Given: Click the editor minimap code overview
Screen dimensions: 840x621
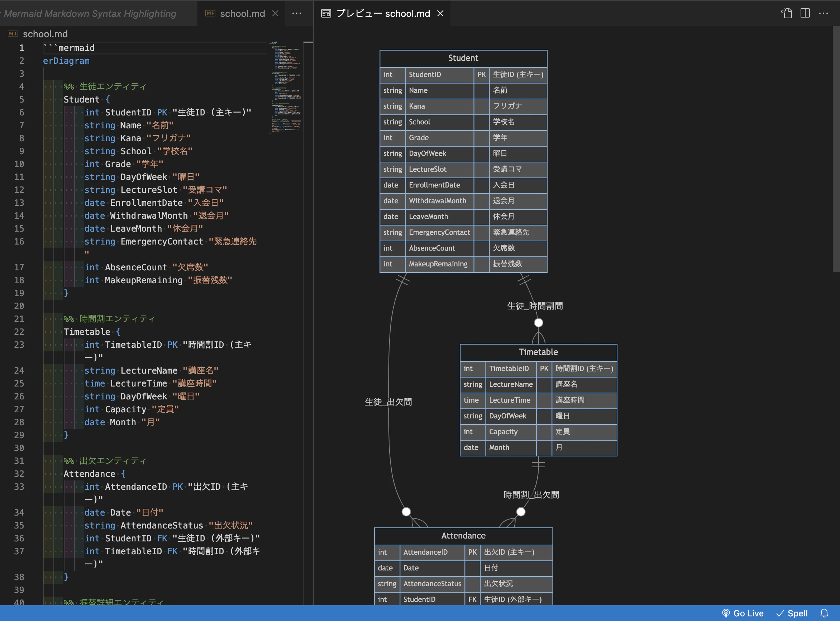Looking at the screenshot, I should [286, 86].
